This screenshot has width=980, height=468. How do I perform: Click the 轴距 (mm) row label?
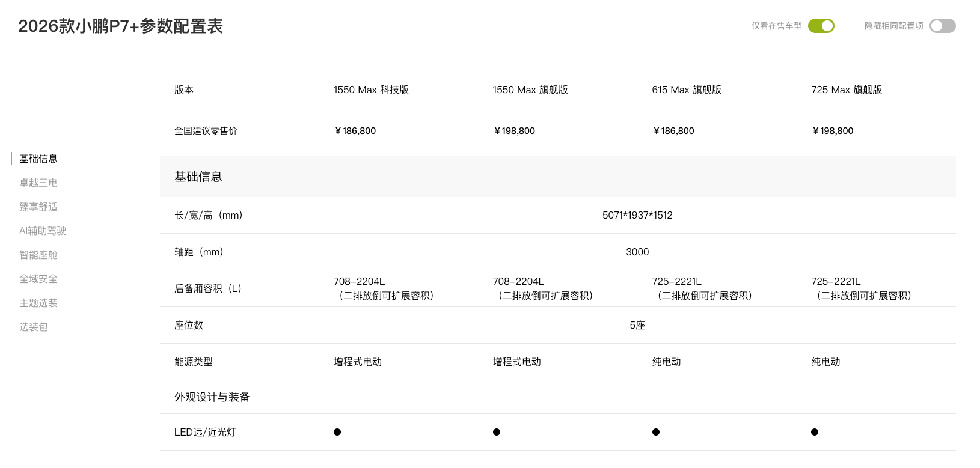pos(199,252)
